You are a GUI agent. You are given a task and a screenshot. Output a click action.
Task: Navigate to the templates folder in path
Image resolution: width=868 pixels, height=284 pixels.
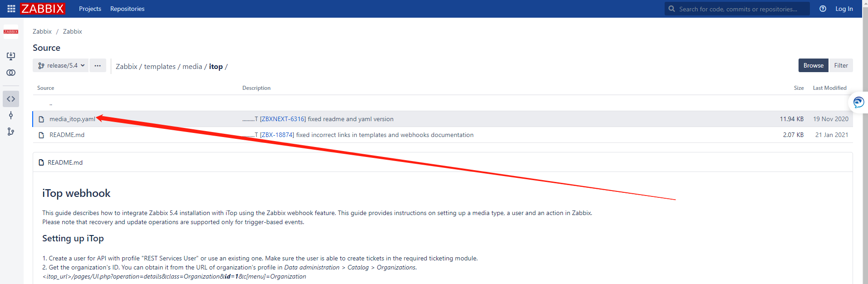pos(160,66)
